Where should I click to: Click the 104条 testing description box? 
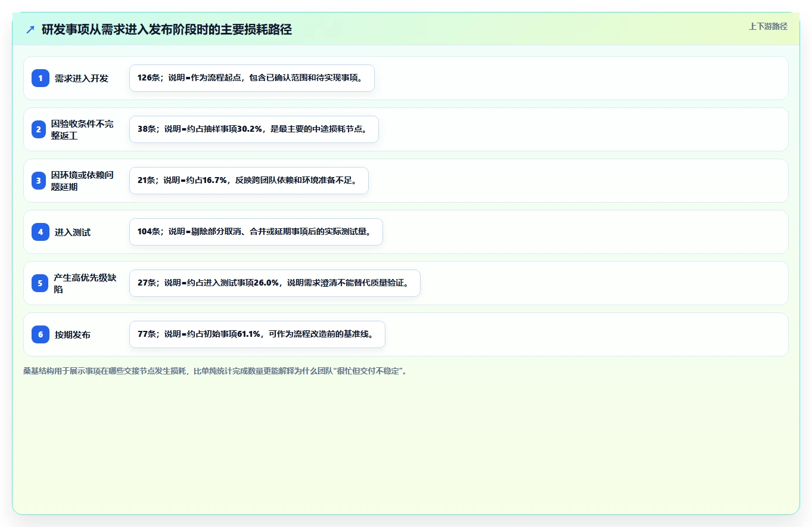[256, 232]
